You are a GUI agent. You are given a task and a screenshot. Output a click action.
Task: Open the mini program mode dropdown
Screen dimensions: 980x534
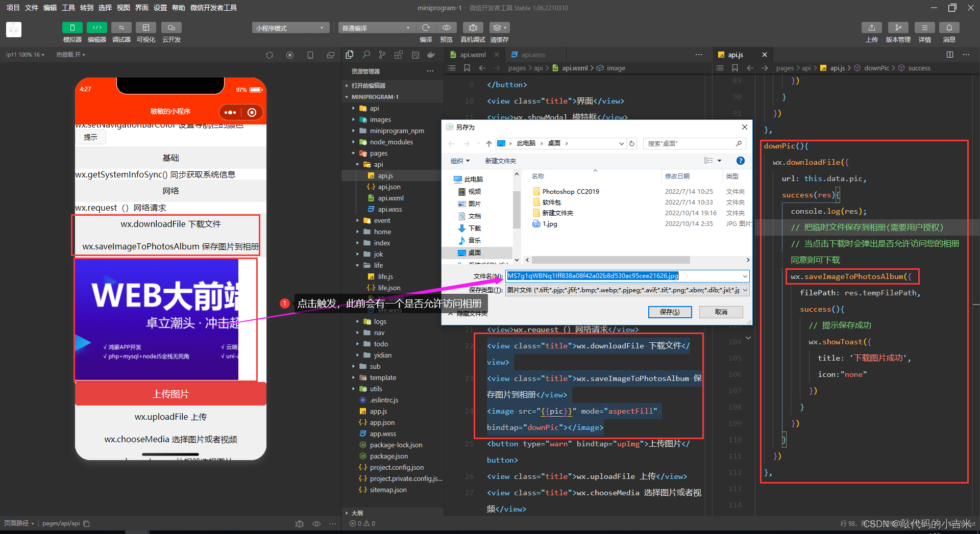pyautogui.click(x=290, y=28)
